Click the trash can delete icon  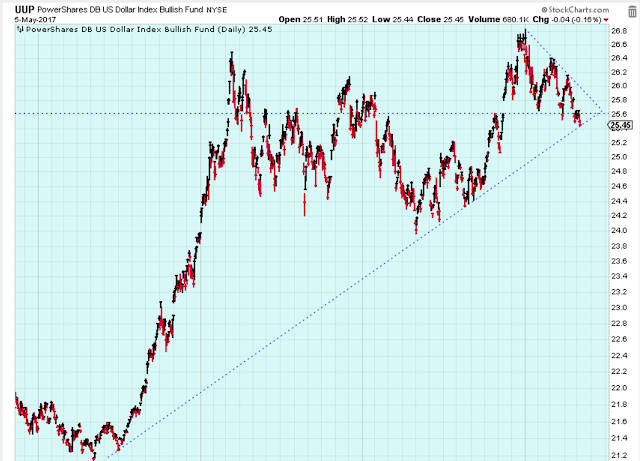tap(632, 11)
